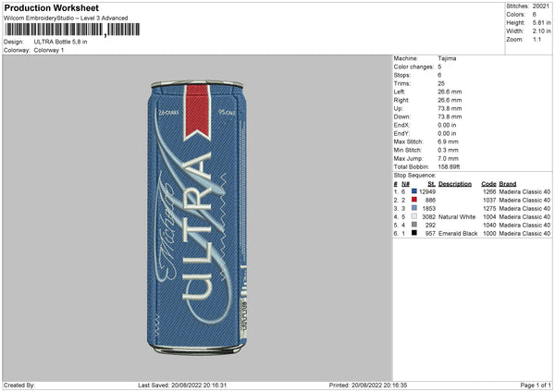The width and height of the screenshot is (555, 392).
Task: Click the 'Page 1 of 1' footer text
Action: point(536,386)
